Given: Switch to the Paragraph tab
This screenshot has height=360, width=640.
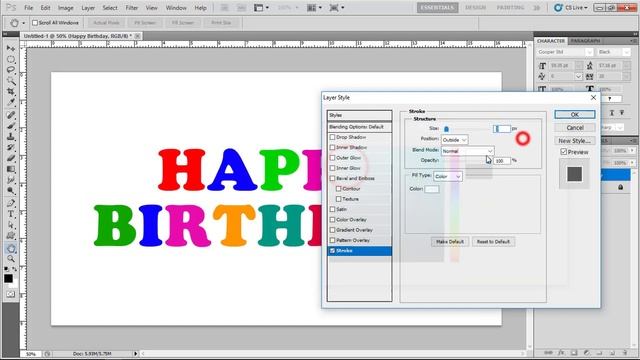Looking at the screenshot, I should (585, 41).
